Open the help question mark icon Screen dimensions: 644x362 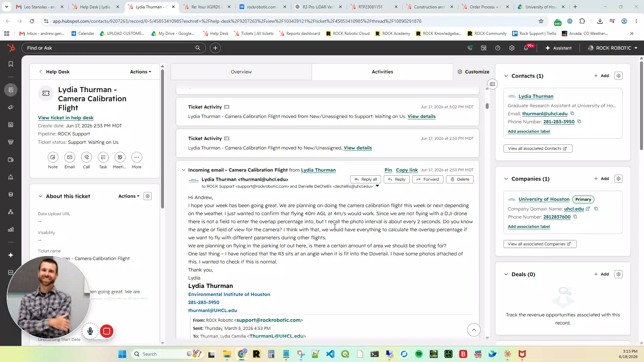coord(498,48)
